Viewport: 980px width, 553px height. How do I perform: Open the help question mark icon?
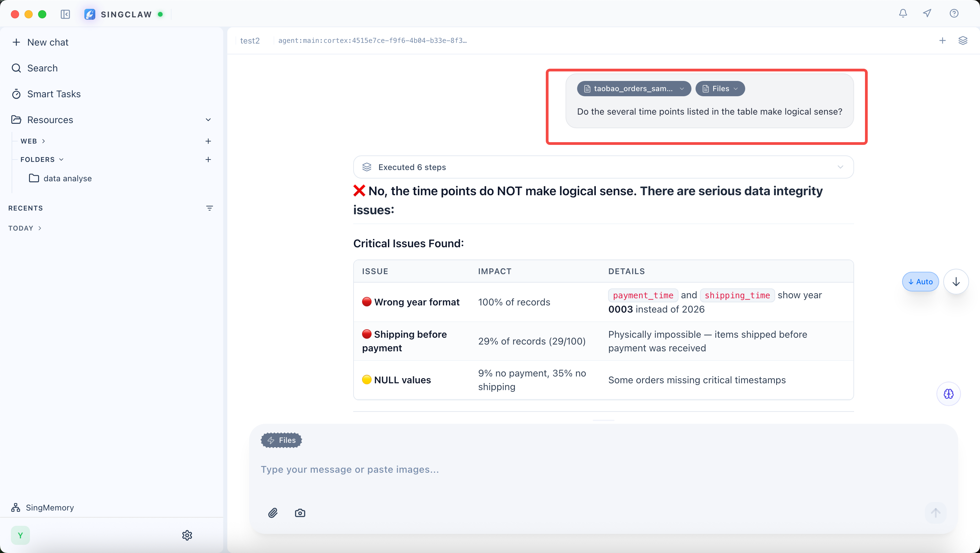954,14
